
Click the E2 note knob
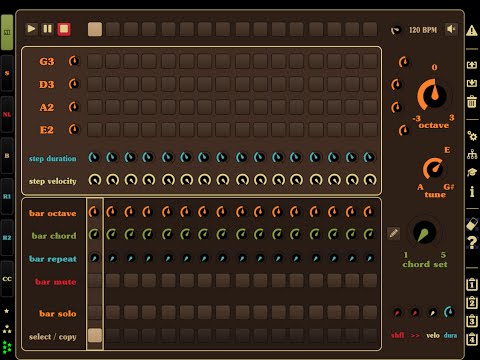pos(74,129)
